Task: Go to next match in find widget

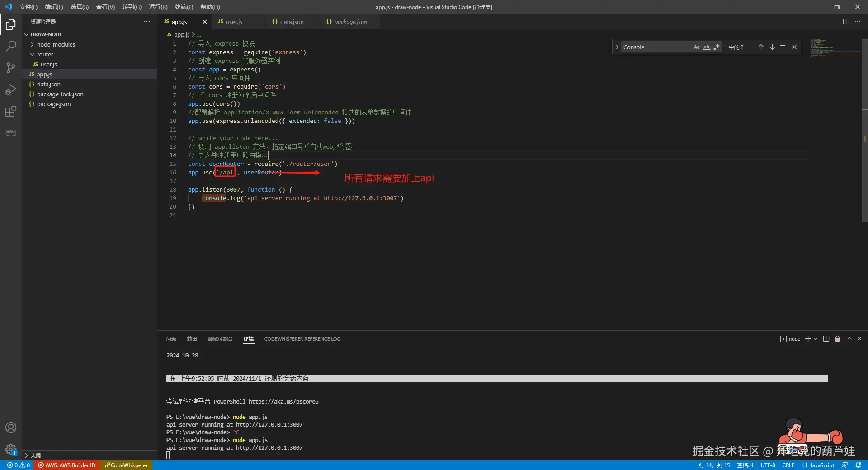Action: coord(772,47)
